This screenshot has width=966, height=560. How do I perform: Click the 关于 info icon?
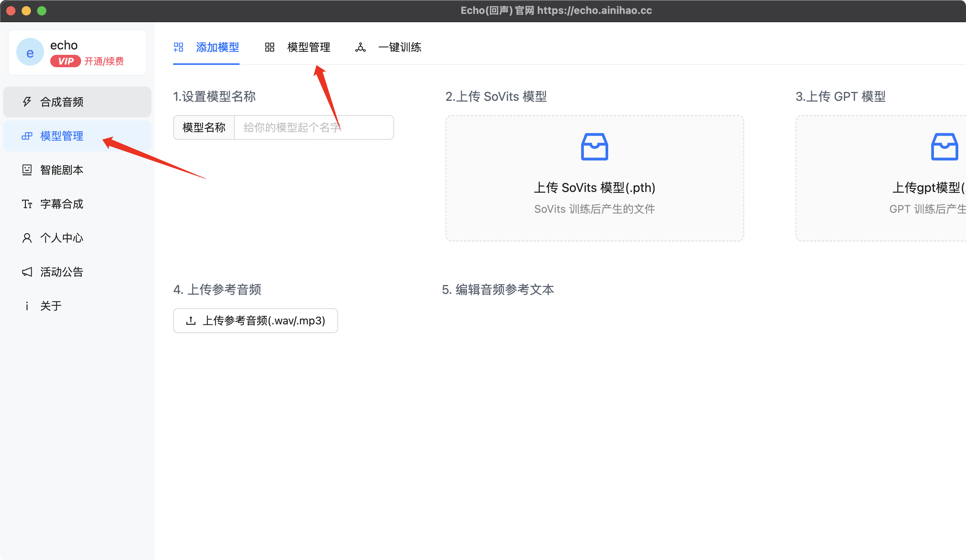pos(27,306)
